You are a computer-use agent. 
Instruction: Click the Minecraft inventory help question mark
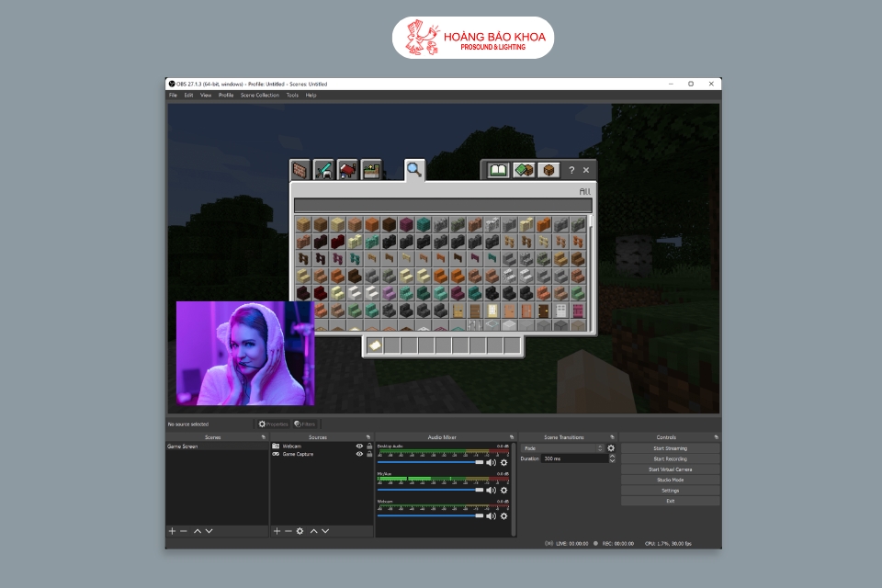(571, 170)
